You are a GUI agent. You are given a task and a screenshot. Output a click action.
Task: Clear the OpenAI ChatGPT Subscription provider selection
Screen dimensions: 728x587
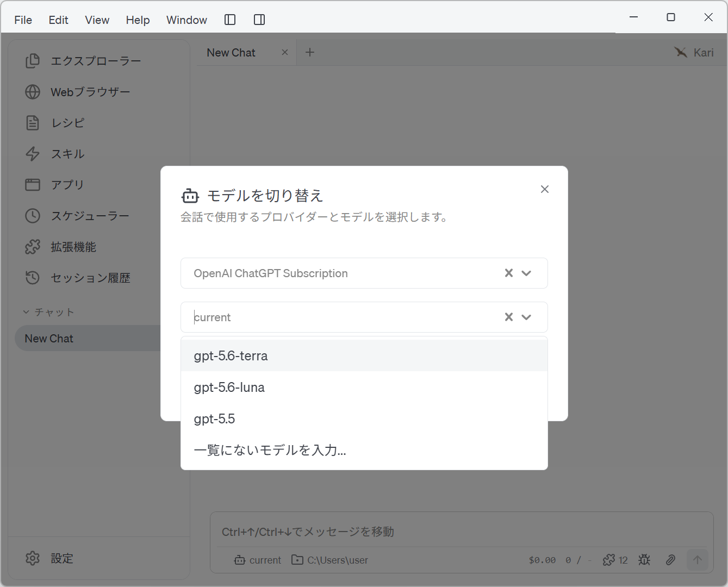(509, 273)
